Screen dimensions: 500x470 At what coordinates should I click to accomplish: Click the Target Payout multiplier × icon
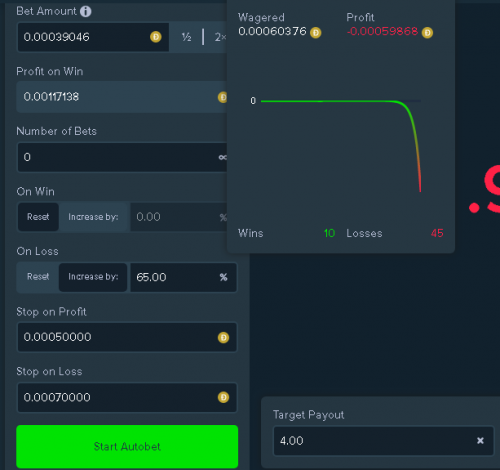click(x=480, y=441)
